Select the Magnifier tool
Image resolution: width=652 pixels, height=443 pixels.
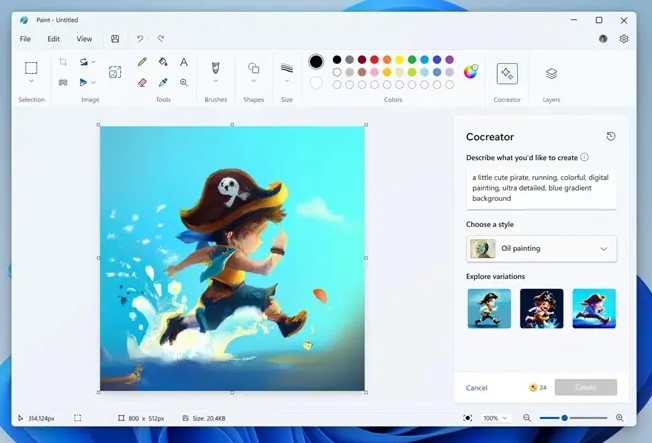click(x=183, y=82)
